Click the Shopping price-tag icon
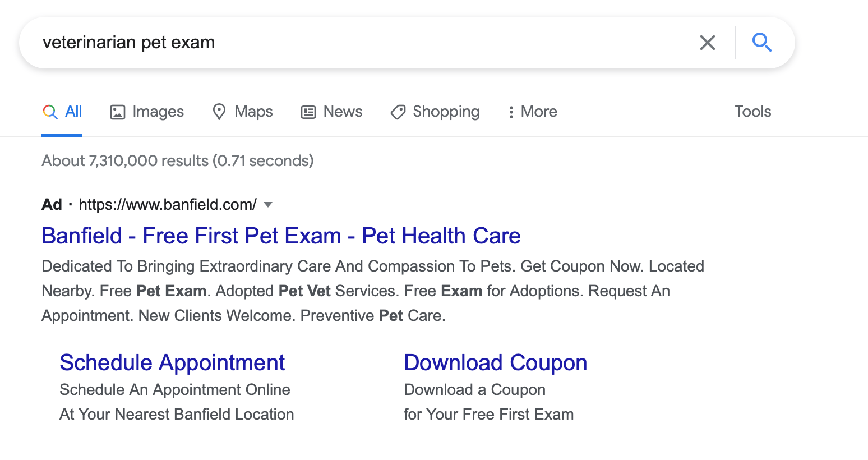Image resolution: width=868 pixels, height=460 pixels. (398, 112)
